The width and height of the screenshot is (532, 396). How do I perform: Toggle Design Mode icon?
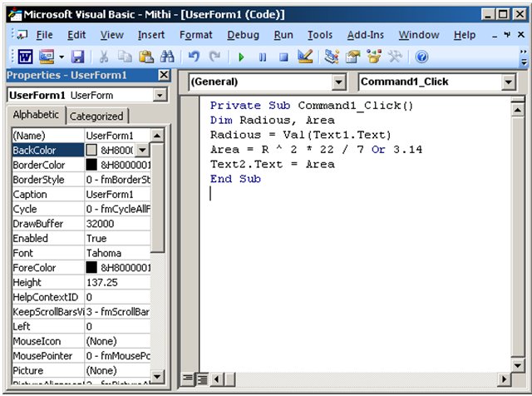(304, 57)
